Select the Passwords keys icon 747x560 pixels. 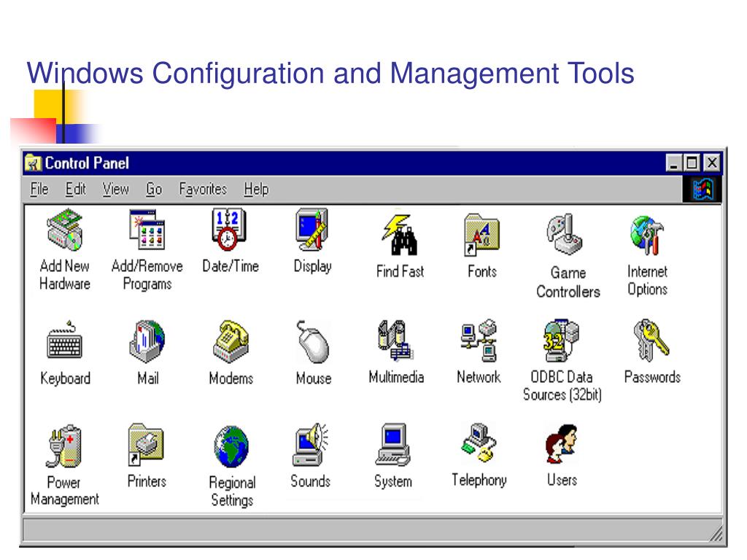tap(651, 341)
